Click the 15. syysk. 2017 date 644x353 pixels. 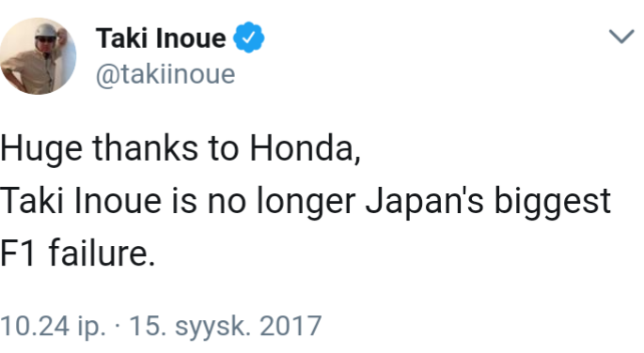(225, 327)
